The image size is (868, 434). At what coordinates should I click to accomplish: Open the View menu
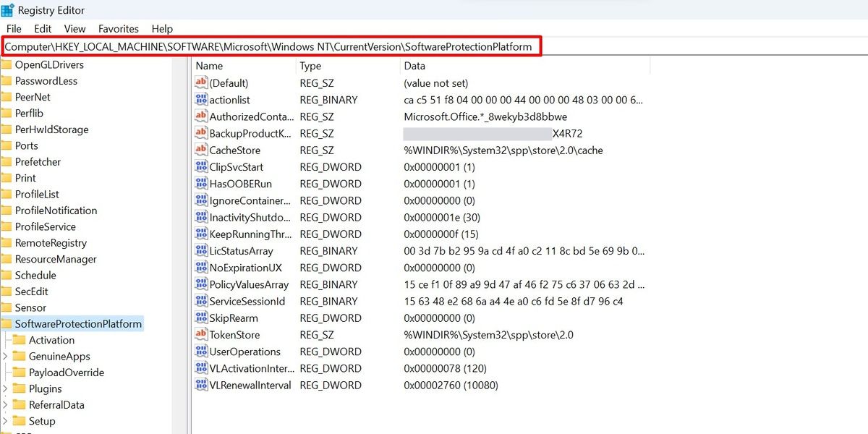pyautogui.click(x=75, y=28)
